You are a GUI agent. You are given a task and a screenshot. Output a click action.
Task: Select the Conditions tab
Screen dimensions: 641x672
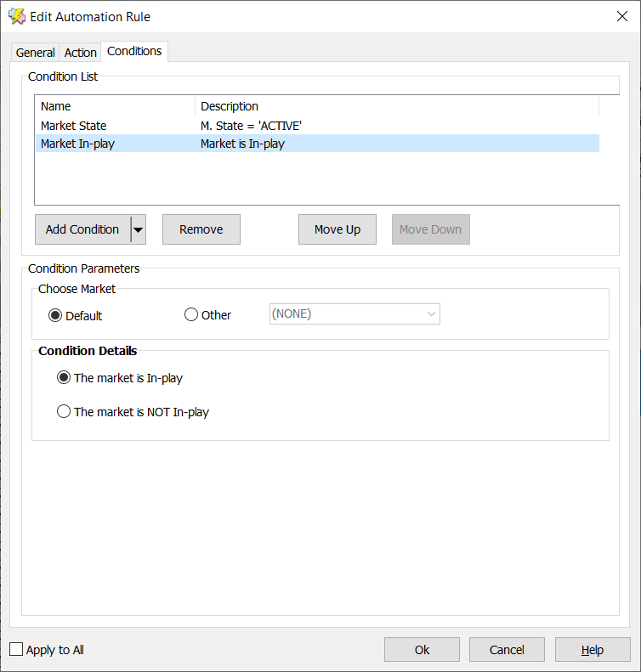pyautogui.click(x=134, y=52)
